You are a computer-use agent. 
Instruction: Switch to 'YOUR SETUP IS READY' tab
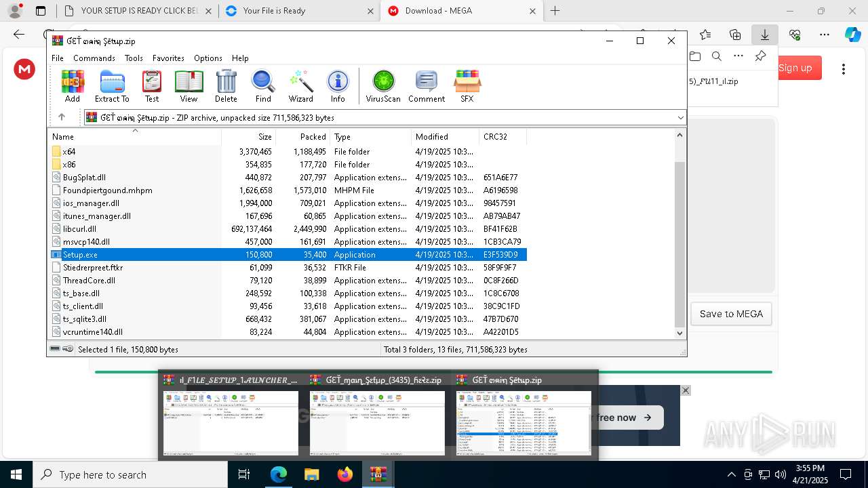coord(139,11)
